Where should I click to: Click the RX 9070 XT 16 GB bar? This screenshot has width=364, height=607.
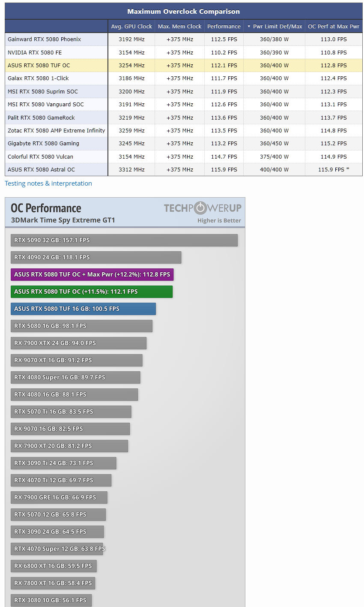(77, 360)
